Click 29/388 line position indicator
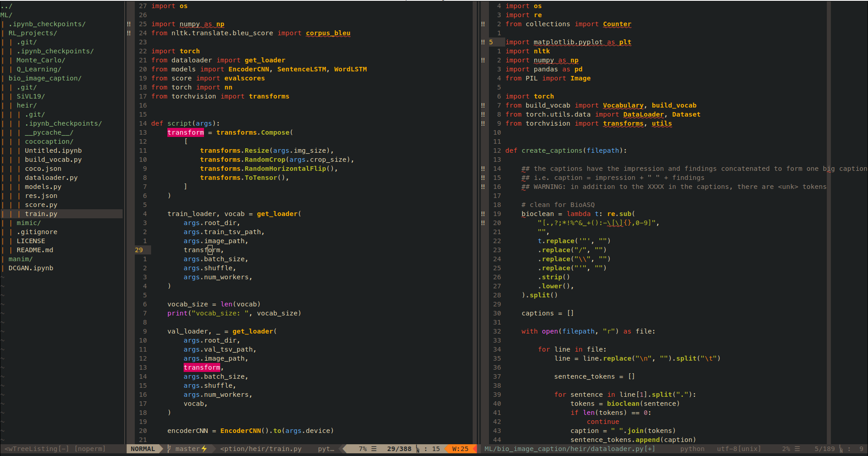 click(x=399, y=449)
